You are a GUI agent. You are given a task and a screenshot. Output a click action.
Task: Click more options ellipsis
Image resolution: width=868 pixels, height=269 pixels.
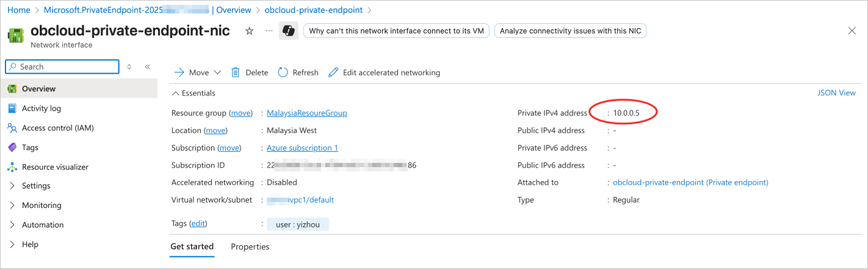coord(269,31)
